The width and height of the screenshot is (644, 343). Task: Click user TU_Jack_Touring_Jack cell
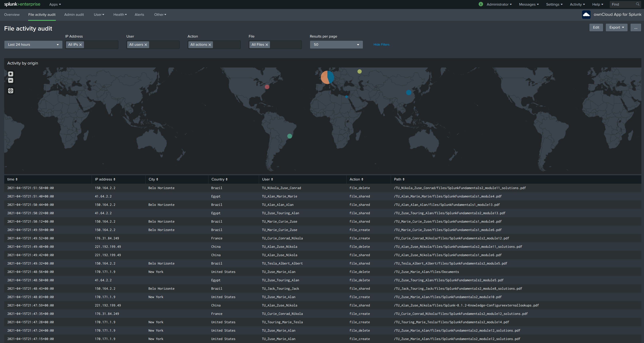pyautogui.click(x=281, y=288)
